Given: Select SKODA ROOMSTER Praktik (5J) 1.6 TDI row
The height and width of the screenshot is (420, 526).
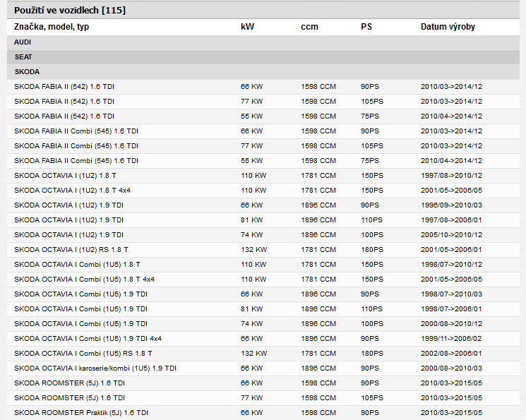Looking at the screenshot, I should [263, 413].
